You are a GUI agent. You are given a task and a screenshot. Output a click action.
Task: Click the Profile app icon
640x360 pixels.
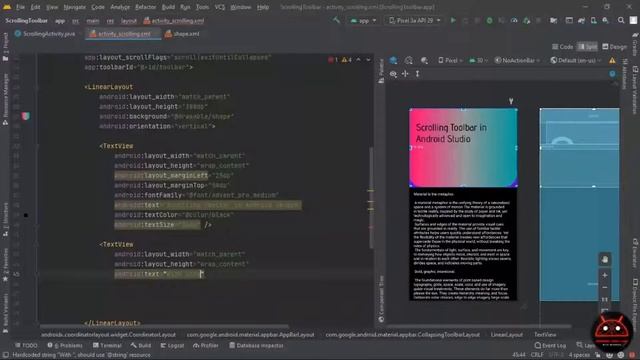(x=514, y=20)
